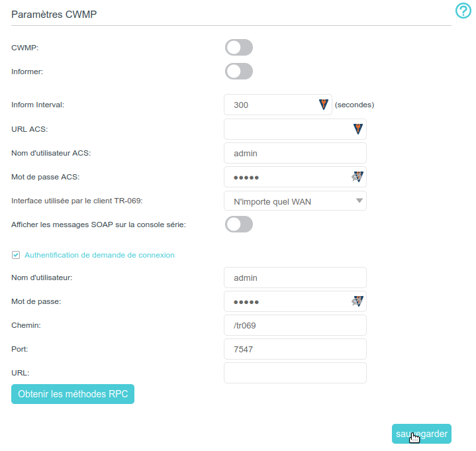Click the Chemin path input field
Viewport: 476px width, 451px height.
(295, 325)
